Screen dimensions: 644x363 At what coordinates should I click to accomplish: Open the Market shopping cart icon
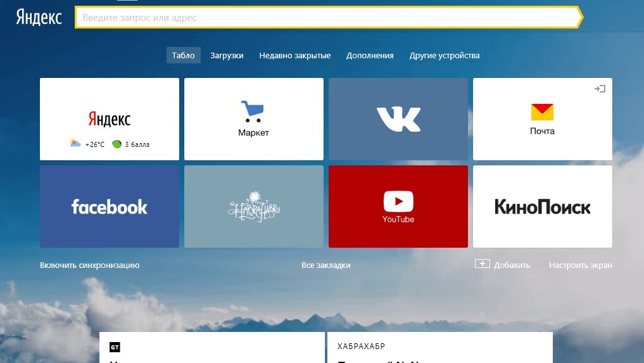pyautogui.click(x=253, y=112)
